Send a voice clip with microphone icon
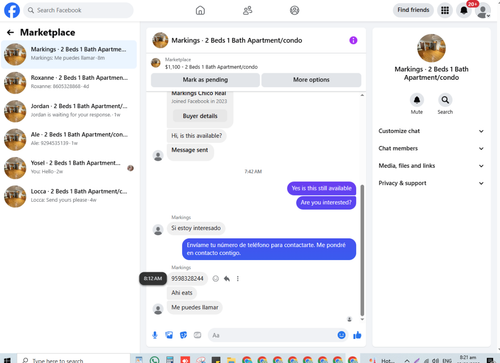The height and width of the screenshot is (363, 500). click(x=155, y=335)
